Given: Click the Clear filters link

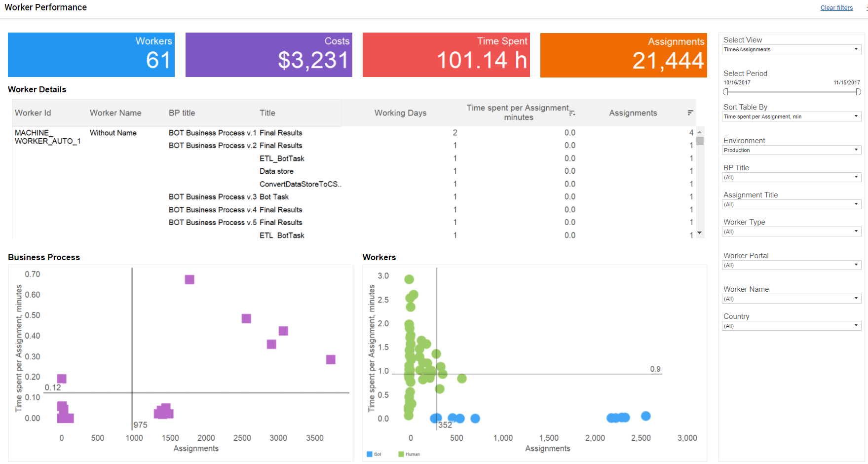Looking at the screenshot, I should pos(836,7).
